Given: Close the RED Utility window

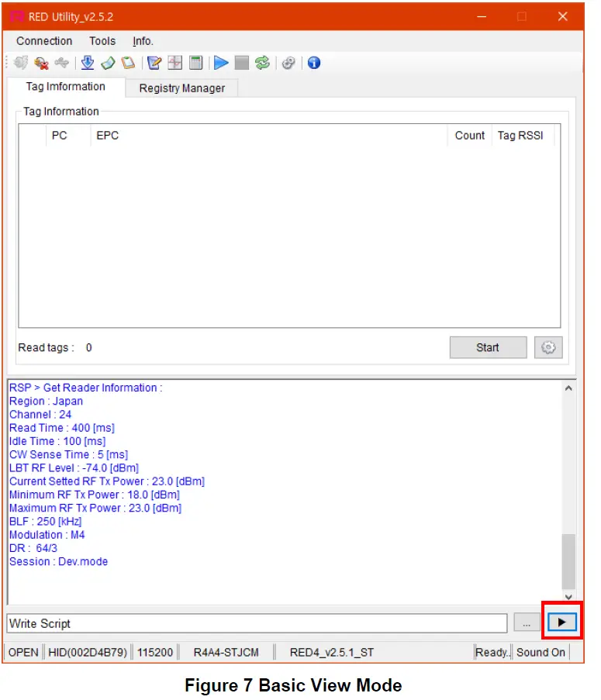Looking at the screenshot, I should click(562, 16).
